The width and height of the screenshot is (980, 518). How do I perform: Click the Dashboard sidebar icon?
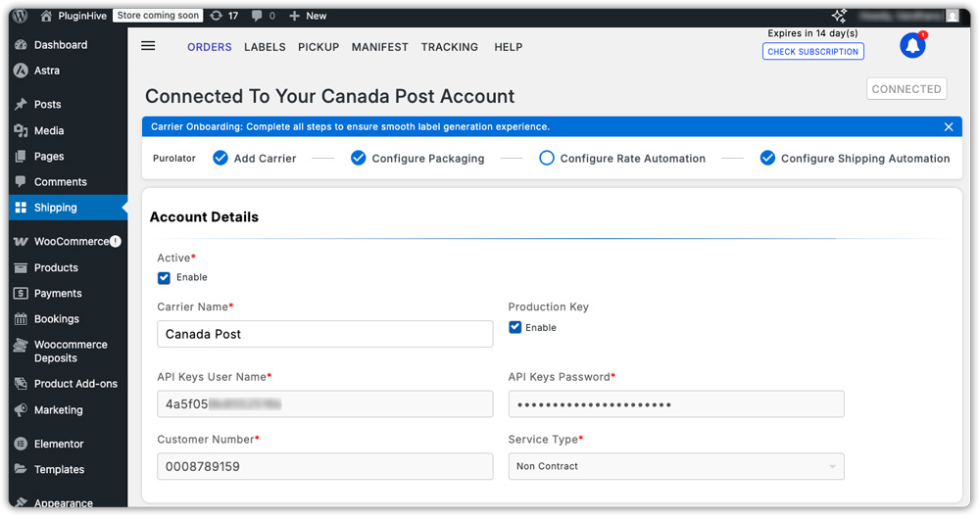click(x=21, y=45)
